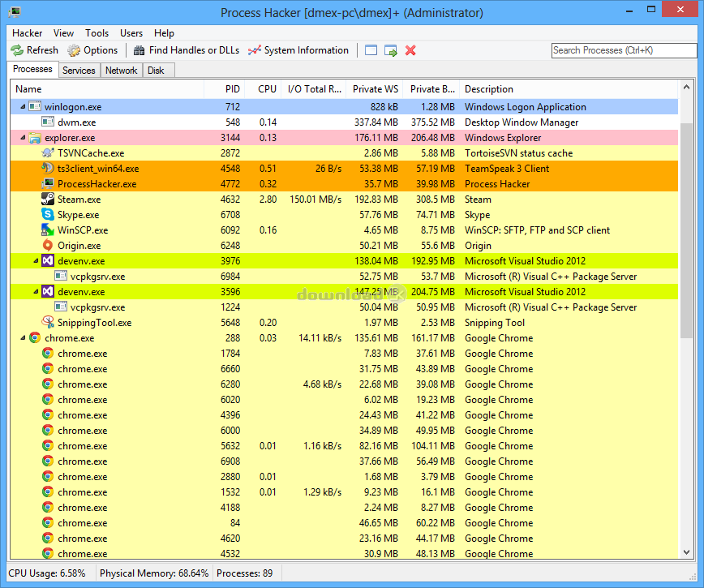This screenshot has height=588, width=704.
Task: Click the Windows Explorer description text
Action: [503, 138]
